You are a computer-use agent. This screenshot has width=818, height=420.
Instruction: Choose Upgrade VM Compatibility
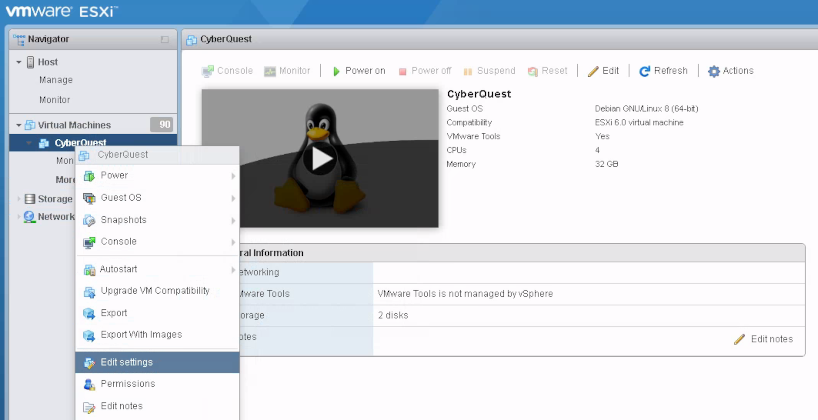(157, 291)
